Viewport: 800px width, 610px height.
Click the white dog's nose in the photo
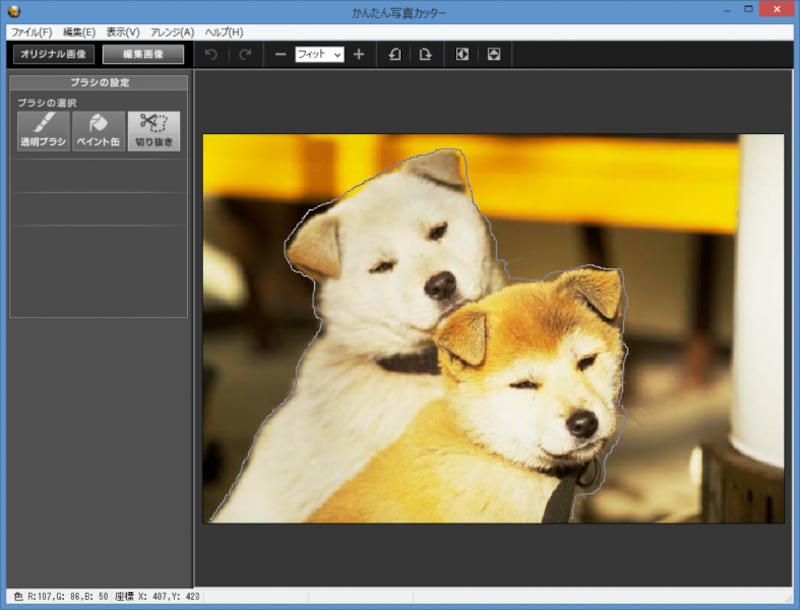click(x=439, y=287)
